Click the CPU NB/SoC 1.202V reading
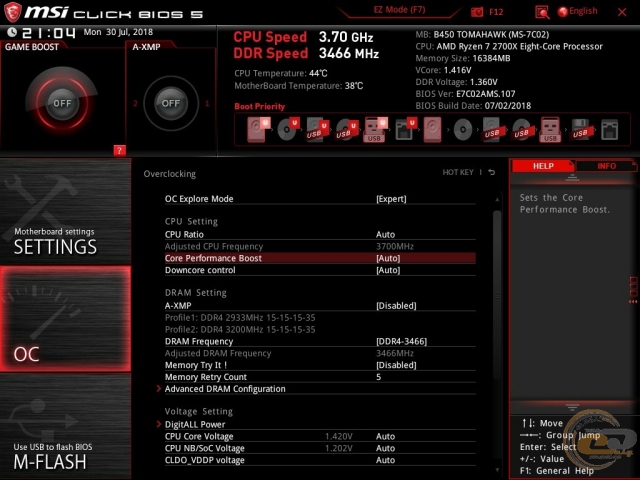Image resolution: width=640 pixels, height=480 pixels. click(x=338, y=448)
